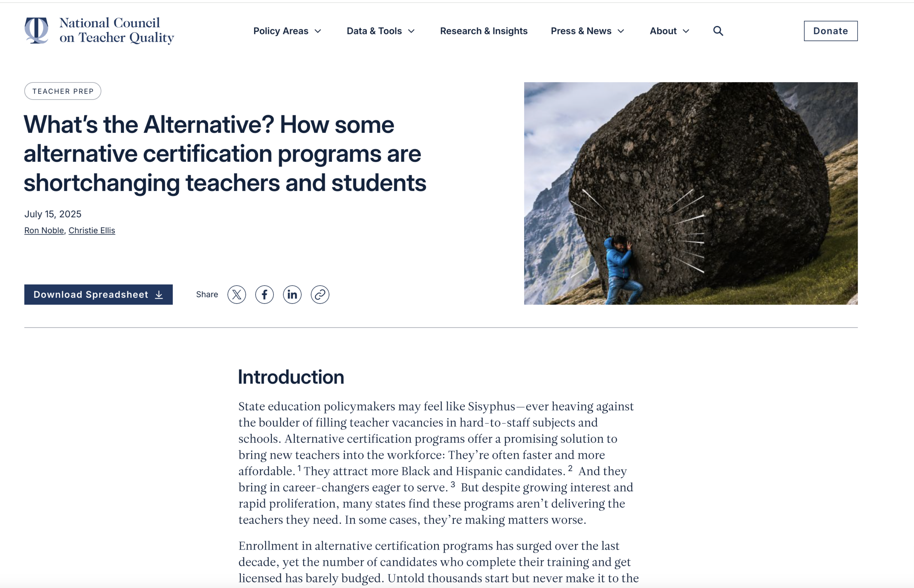Open Research & Insights menu item
This screenshot has width=914, height=588.
483,31
